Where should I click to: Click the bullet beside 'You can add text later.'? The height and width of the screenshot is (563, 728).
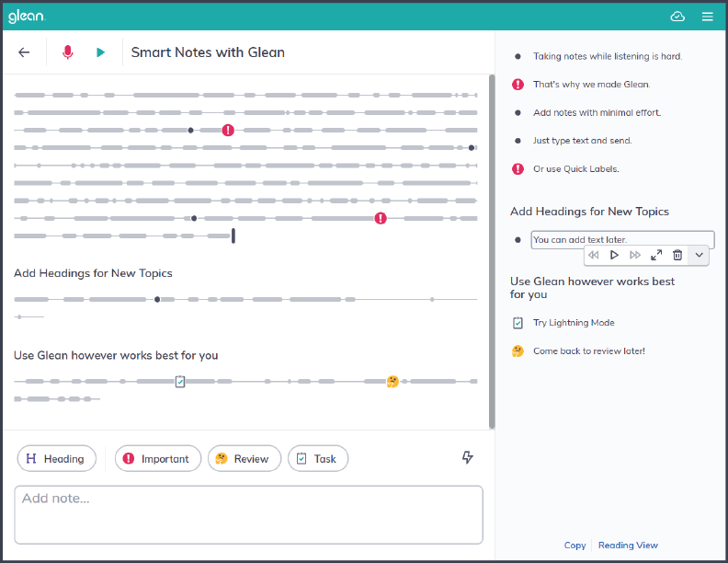pyautogui.click(x=518, y=240)
